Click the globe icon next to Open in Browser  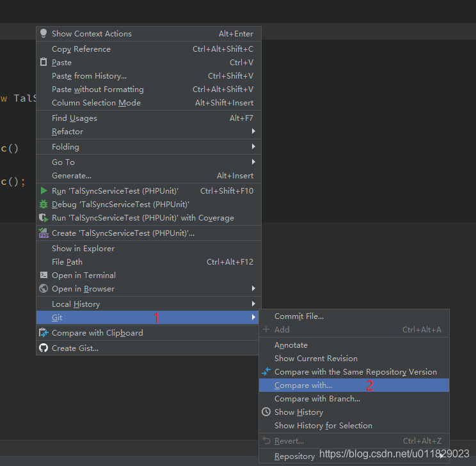(x=44, y=288)
